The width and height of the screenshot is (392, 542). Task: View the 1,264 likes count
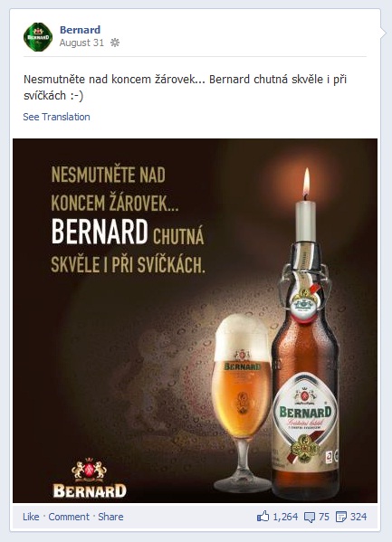285,517
